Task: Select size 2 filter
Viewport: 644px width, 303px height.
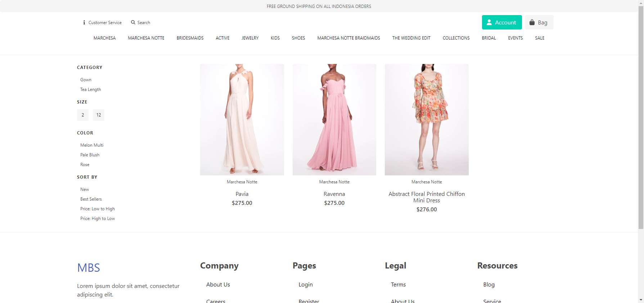Action: coord(83,115)
